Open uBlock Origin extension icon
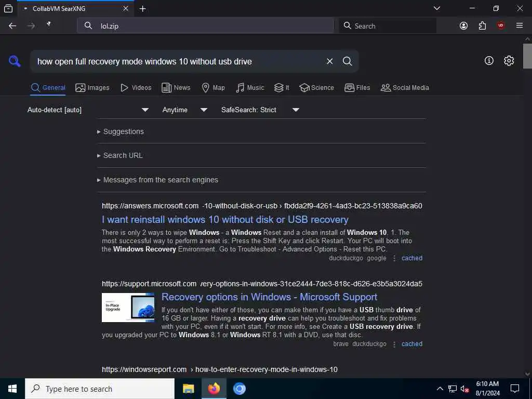Screen dimensions: 532x399 (501, 25)
